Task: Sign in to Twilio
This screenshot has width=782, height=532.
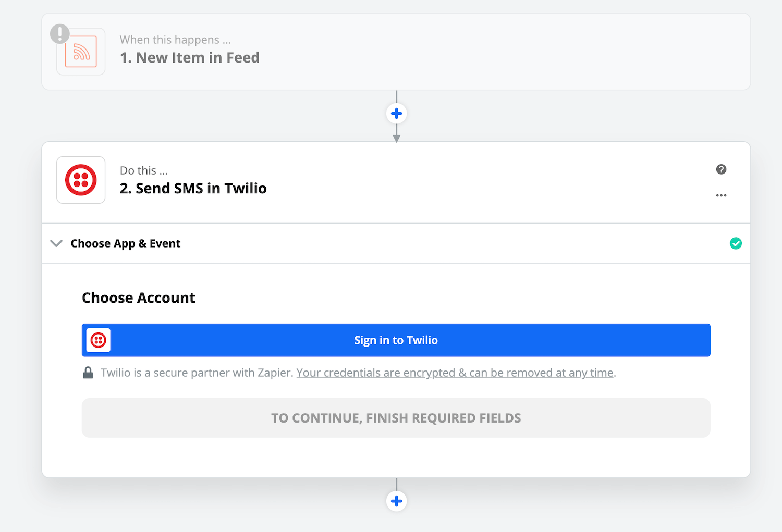Action: coord(396,340)
